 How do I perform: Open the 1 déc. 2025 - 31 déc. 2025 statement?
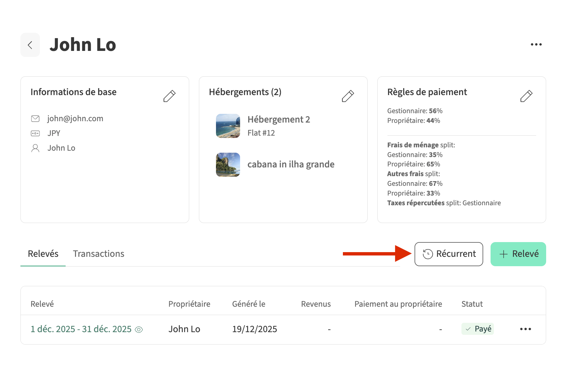point(81,329)
